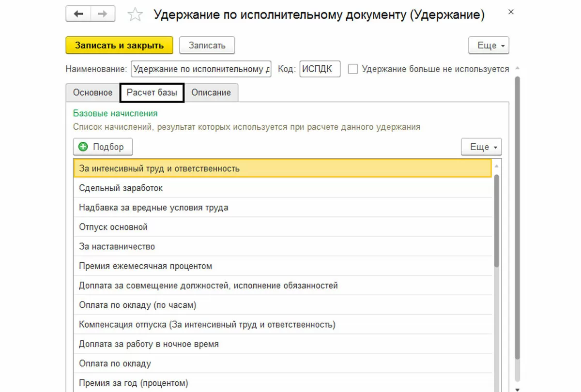This screenshot has width=581, height=392.
Task: Add form to favorites with star icon
Action: 135,15
